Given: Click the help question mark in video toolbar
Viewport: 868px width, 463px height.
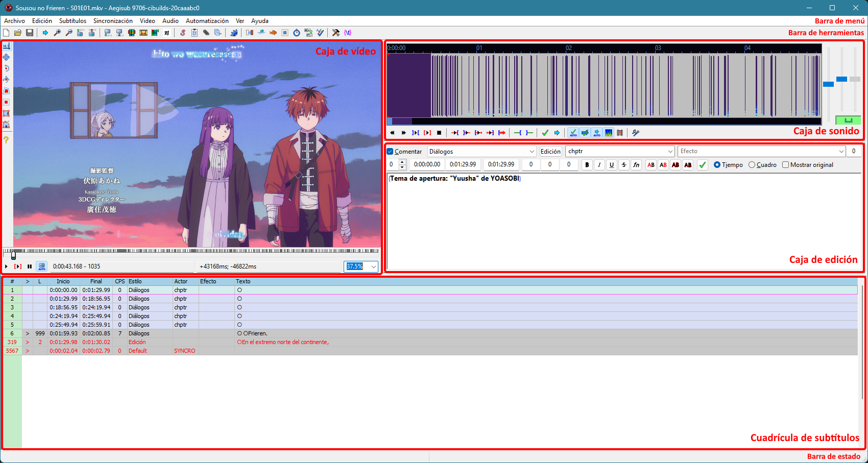Looking at the screenshot, I should [6, 139].
